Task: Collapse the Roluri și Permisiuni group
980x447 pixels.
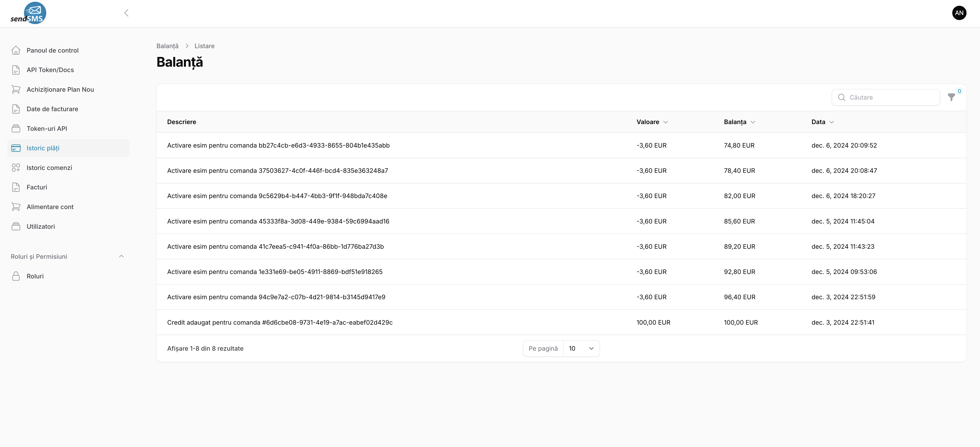Action: (x=121, y=256)
